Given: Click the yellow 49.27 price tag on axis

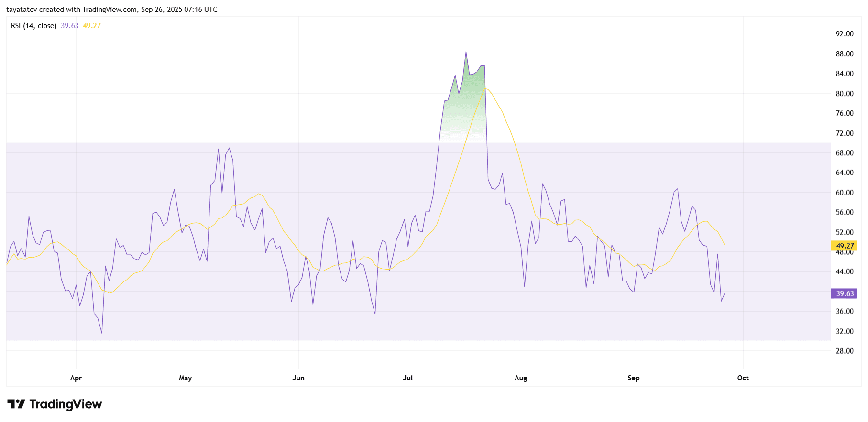Looking at the screenshot, I should pyautogui.click(x=844, y=246).
